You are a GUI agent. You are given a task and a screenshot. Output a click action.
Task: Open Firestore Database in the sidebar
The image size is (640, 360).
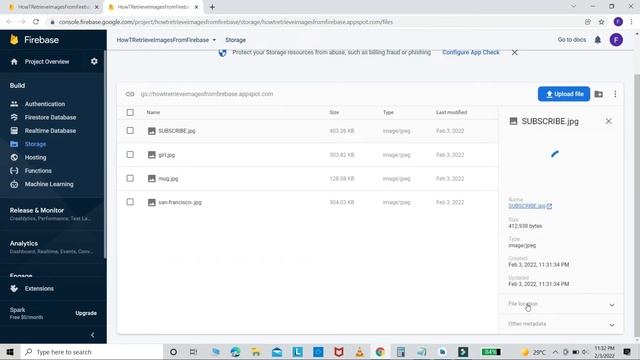50,117
